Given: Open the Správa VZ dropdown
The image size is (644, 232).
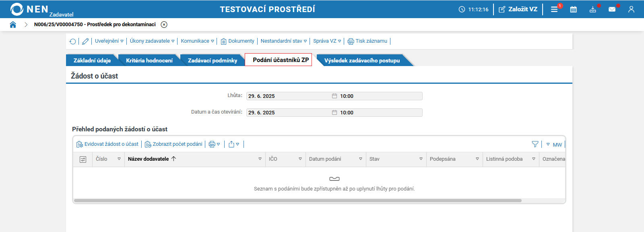Looking at the screenshot, I should click(327, 41).
